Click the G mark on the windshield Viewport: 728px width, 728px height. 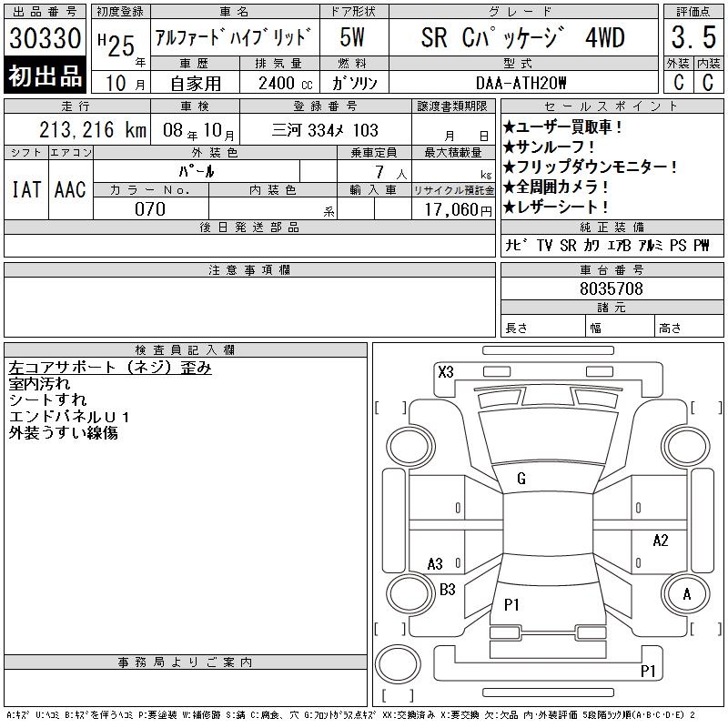(x=521, y=479)
